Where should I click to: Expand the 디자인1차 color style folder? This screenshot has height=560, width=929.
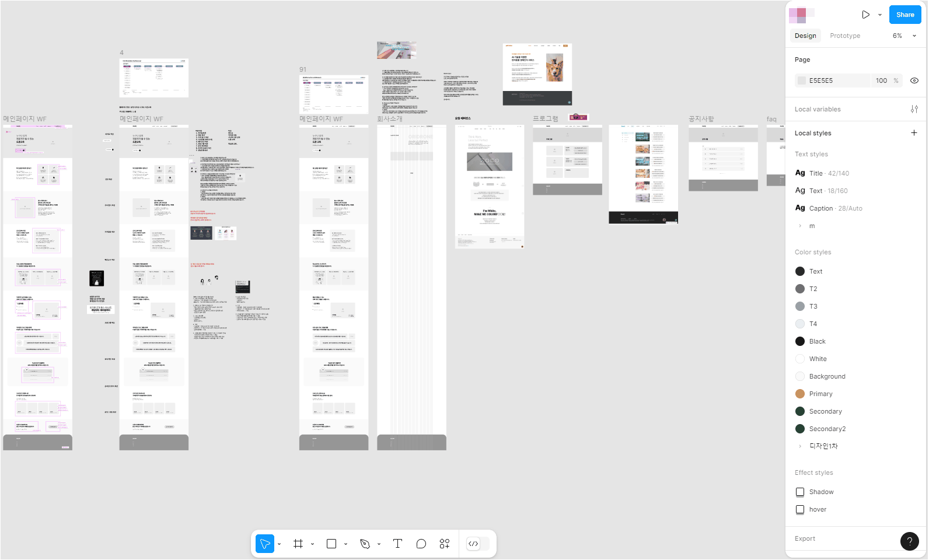[799, 446]
